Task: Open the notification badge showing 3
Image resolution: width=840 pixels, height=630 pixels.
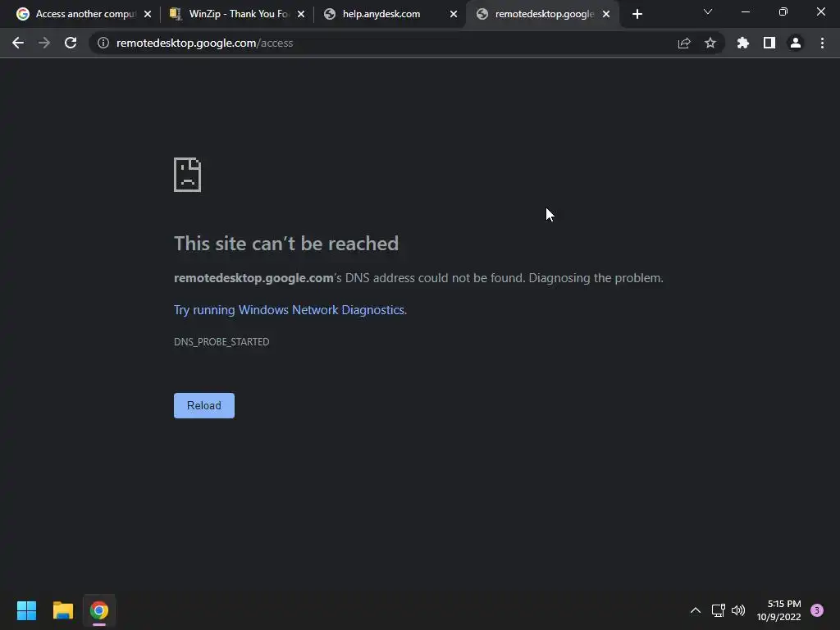Action: click(x=817, y=610)
